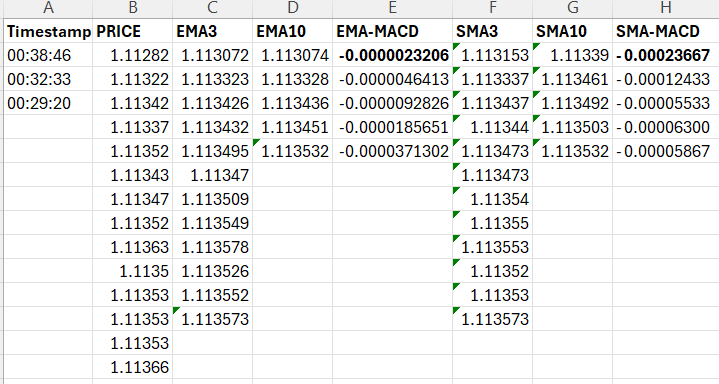This screenshot has width=719, height=384.
Task: Select SMA3 cell 1.11355
Action: click(492, 223)
